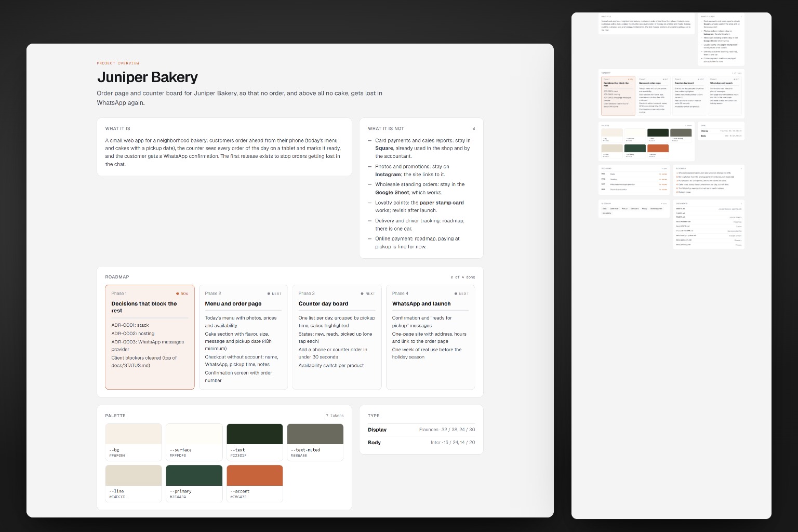
Task: Click the NEXT status badge on Phase 2
Action: pos(274,294)
